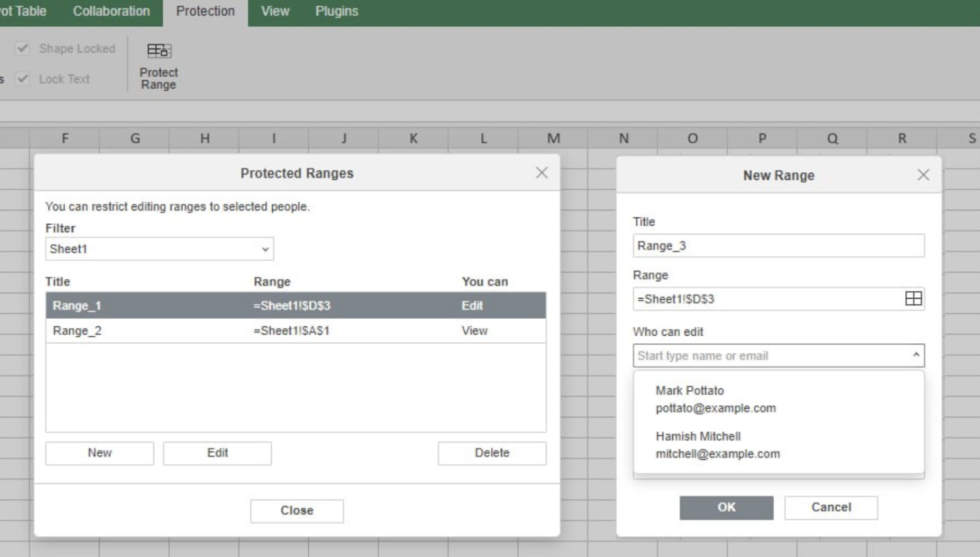Click the Title input field containing Range_3
This screenshot has width=980, height=557.
point(779,246)
